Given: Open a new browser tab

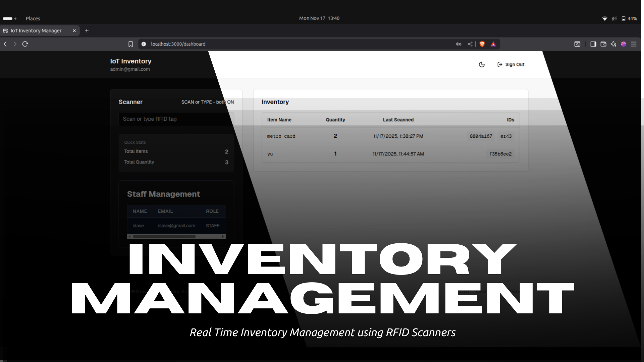Looking at the screenshot, I should 87,31.
